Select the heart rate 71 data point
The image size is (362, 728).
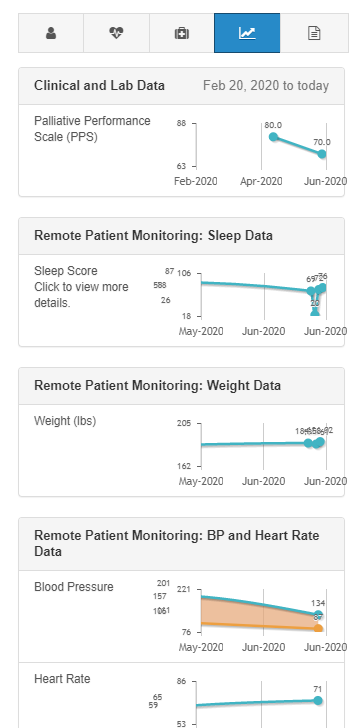pos(318,700)
